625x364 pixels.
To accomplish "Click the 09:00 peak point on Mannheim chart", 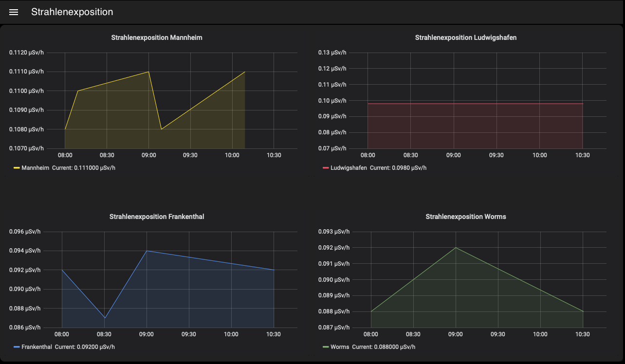I will 148,72.
